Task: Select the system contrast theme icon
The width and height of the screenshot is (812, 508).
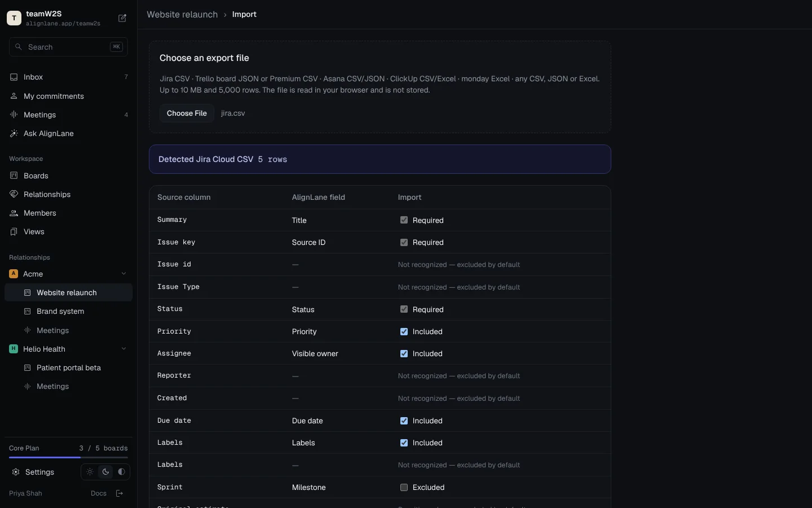Action: tap(121, 472)
